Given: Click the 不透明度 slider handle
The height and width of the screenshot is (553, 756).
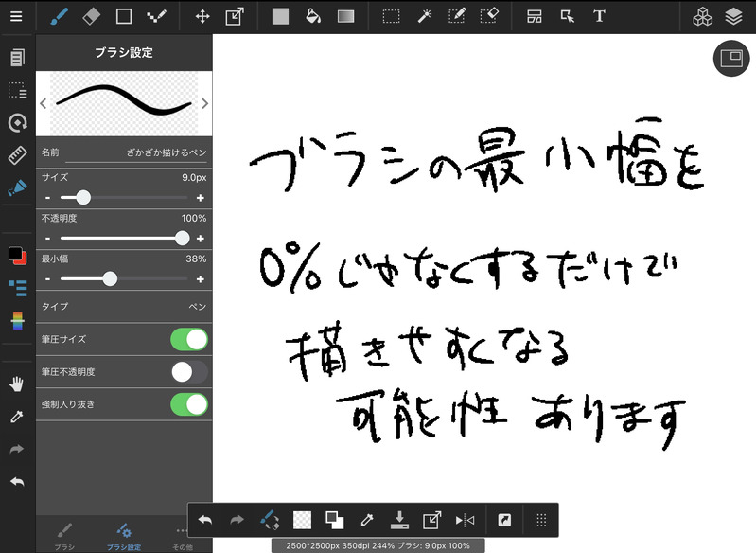Looking at the screenshot, I should 183,238.
